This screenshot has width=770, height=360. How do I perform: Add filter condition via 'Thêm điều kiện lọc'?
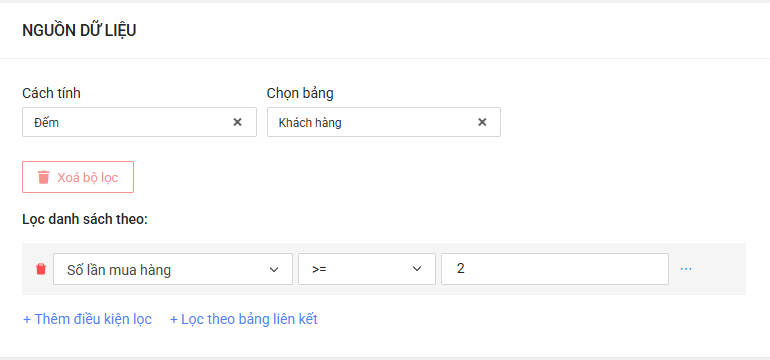pos(87,319)
